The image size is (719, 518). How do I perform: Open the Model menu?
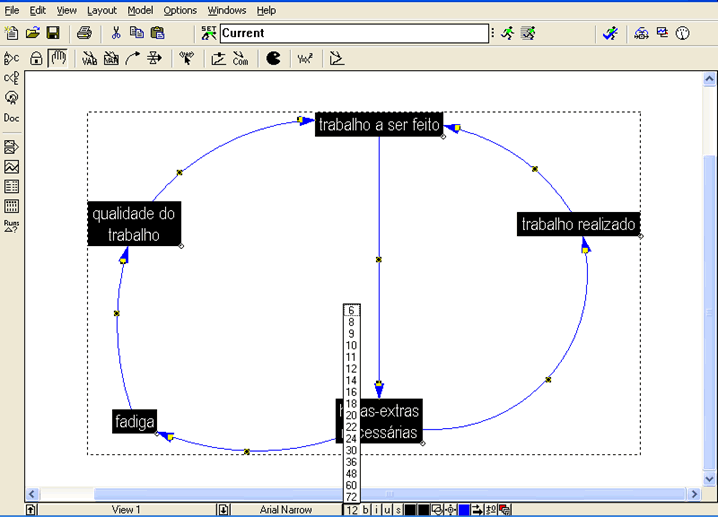tap(140, 10)
